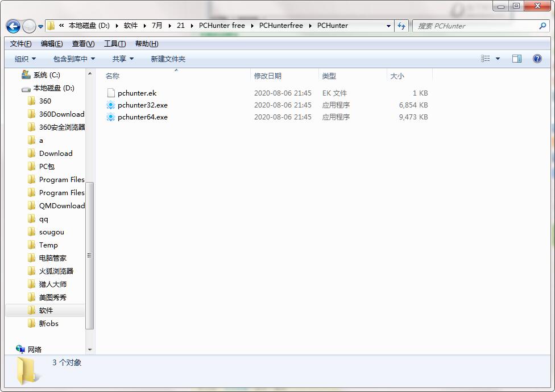
Task: Open the sougou folder in tree
Action: (x=46, y=232)
